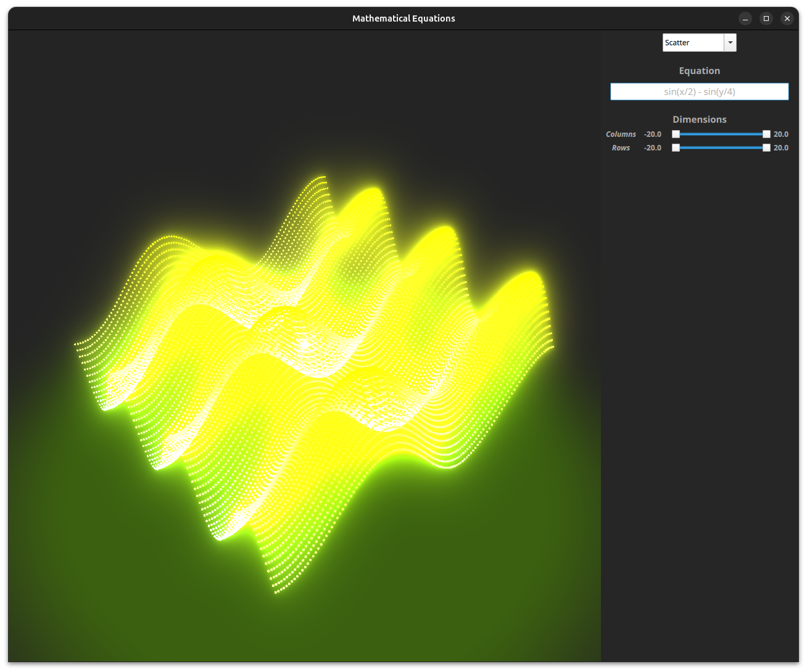Open the Scatter graph type dropdown arrow
This screenshot has height=672, width=807.
click(730, 43)
